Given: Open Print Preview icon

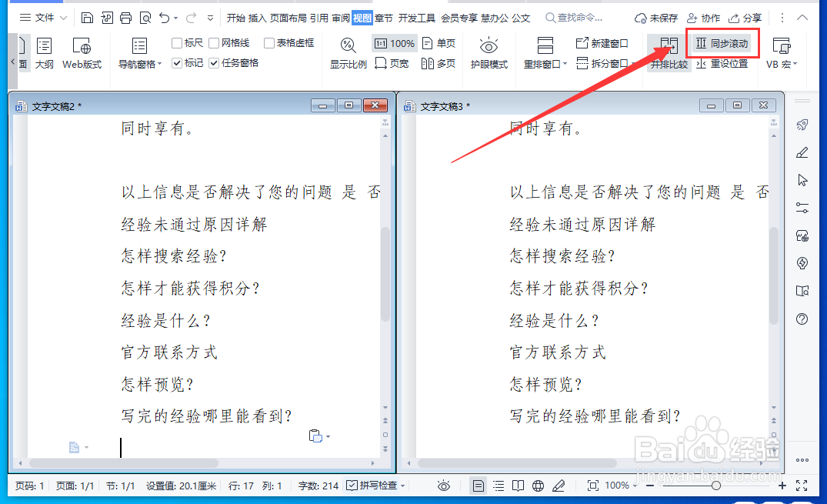Looking at the screenshot, I should (x=145, y=18).
